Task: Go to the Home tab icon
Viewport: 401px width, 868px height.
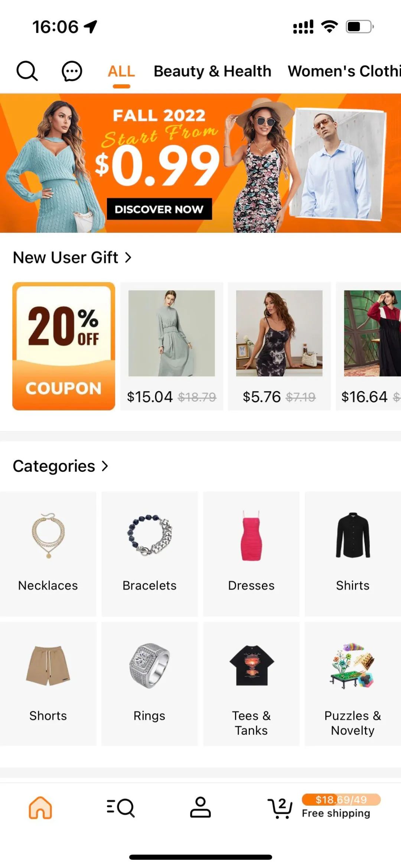Action: tap(40, 807)
